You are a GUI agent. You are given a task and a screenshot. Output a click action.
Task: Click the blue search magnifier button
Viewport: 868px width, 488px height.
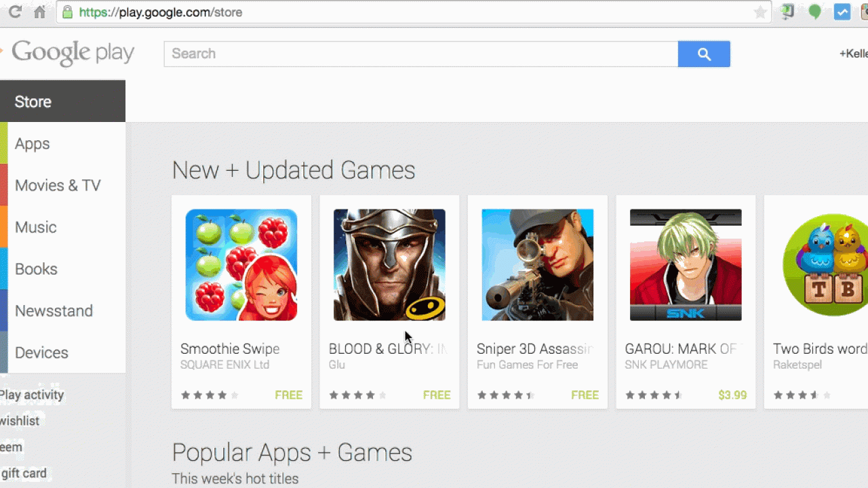[704, 54]
